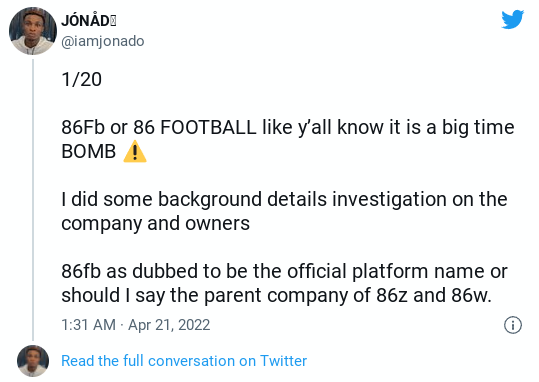Select the word BOMB in the tweet

pos(89,151)
